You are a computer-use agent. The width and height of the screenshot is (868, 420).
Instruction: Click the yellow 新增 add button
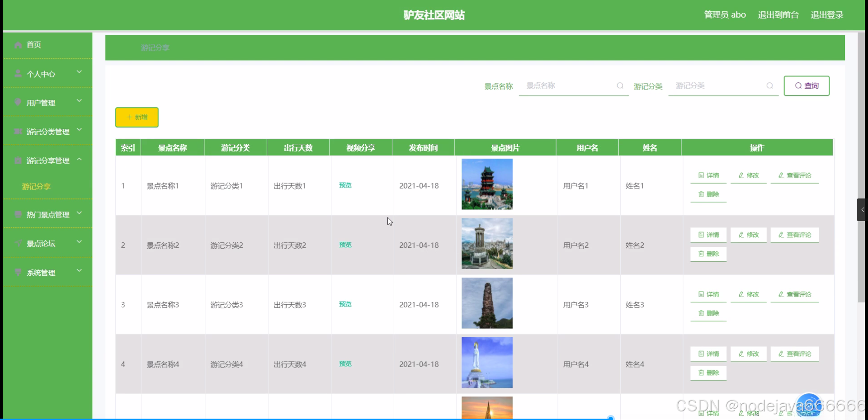click(x=137, y=118)
